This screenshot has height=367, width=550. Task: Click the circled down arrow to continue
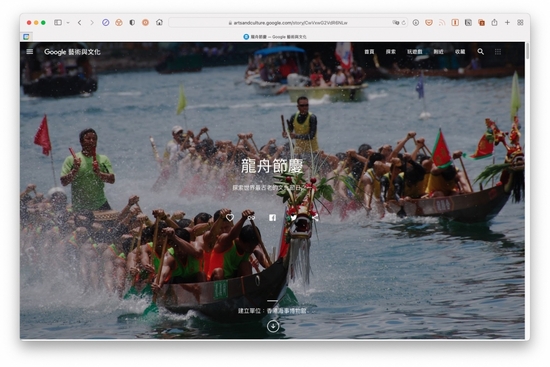point(273,326)
